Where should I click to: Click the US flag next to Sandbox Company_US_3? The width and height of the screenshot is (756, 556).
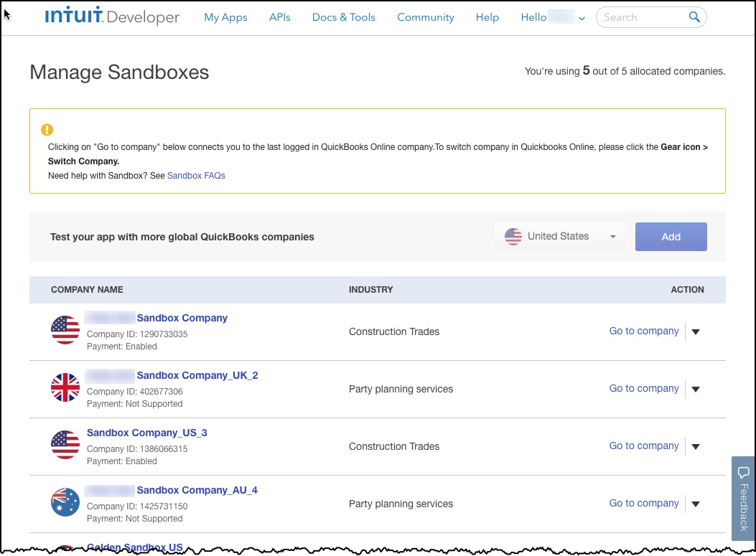click(x=65, y=446)
